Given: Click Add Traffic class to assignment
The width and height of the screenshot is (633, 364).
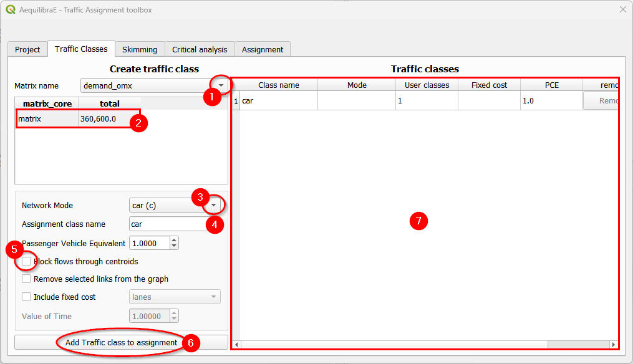Looking at the screenshot, I should click(120, 342).
